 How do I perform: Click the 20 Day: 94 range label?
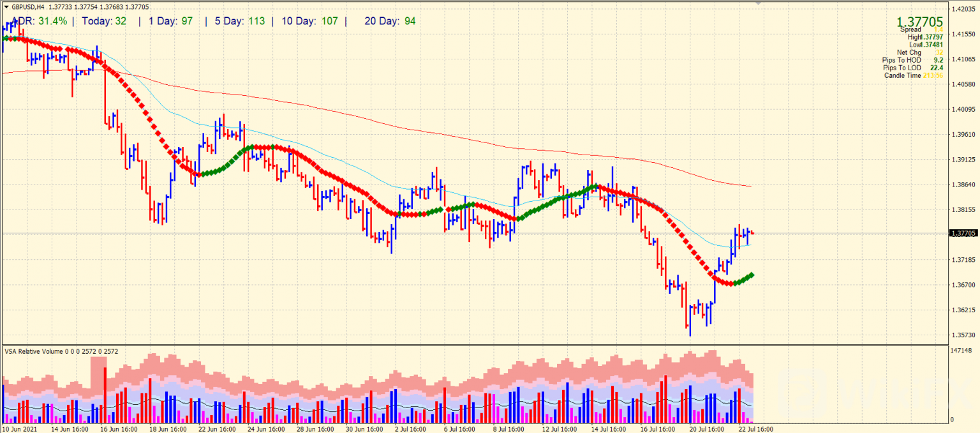pyautogui.click(x=390, y=21)
